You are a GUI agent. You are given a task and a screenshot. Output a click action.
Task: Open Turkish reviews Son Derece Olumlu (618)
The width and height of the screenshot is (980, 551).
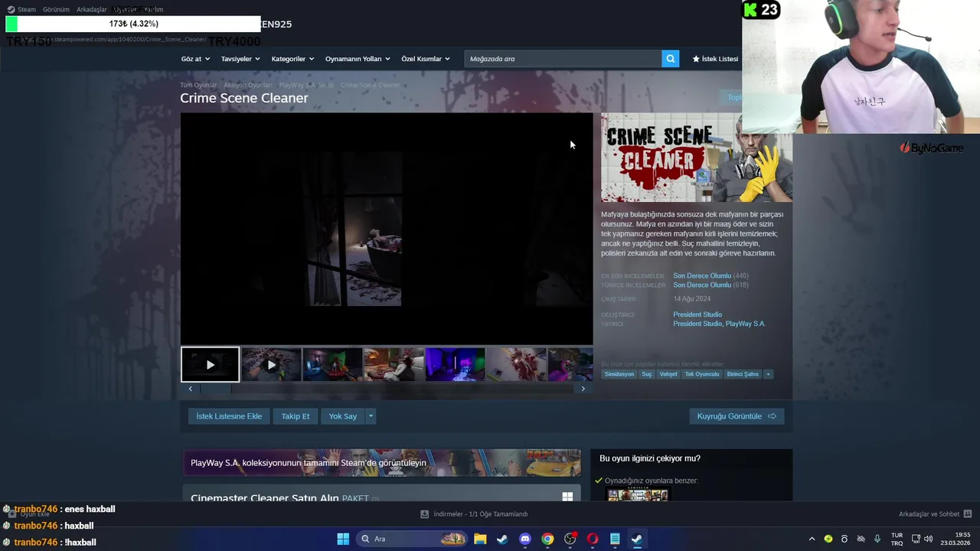702,285
